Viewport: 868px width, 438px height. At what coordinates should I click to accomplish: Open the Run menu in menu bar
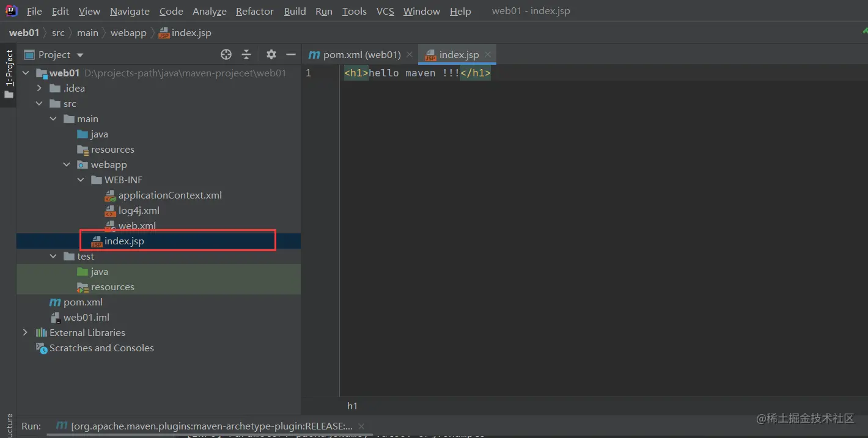coord(324,11)
